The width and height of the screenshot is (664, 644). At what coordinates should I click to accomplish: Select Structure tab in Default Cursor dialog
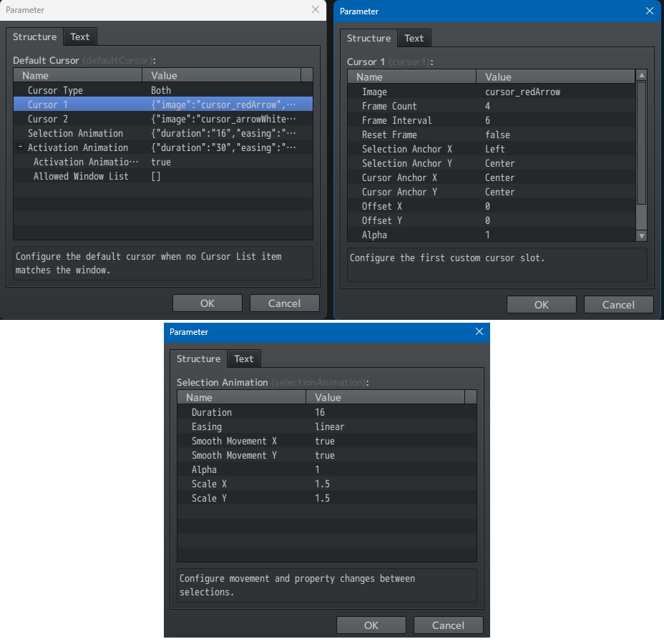[35, 36]
